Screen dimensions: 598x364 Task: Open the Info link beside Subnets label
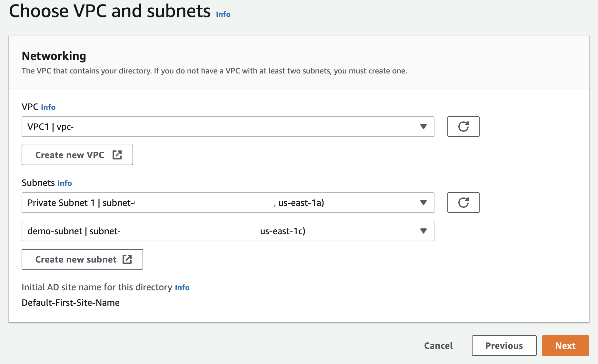(x=65, y=183)
